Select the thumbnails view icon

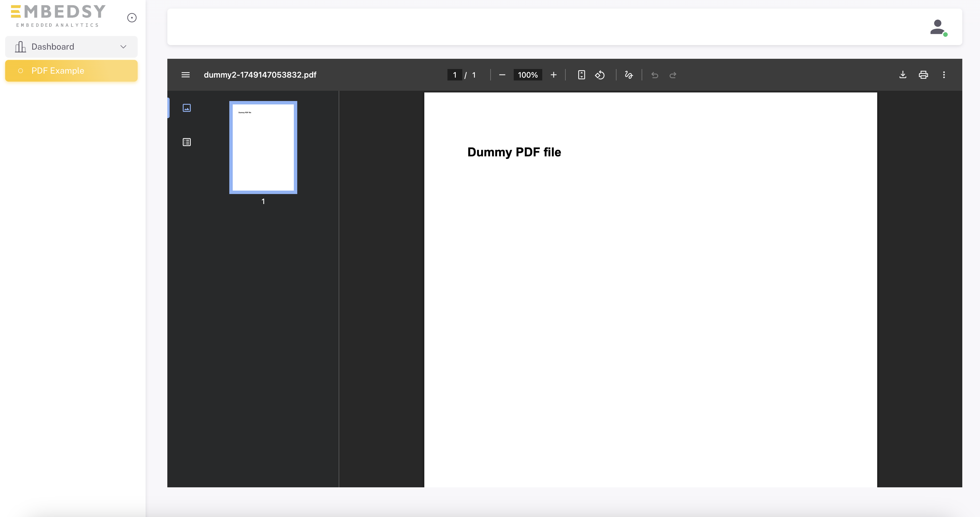[187, 108]
